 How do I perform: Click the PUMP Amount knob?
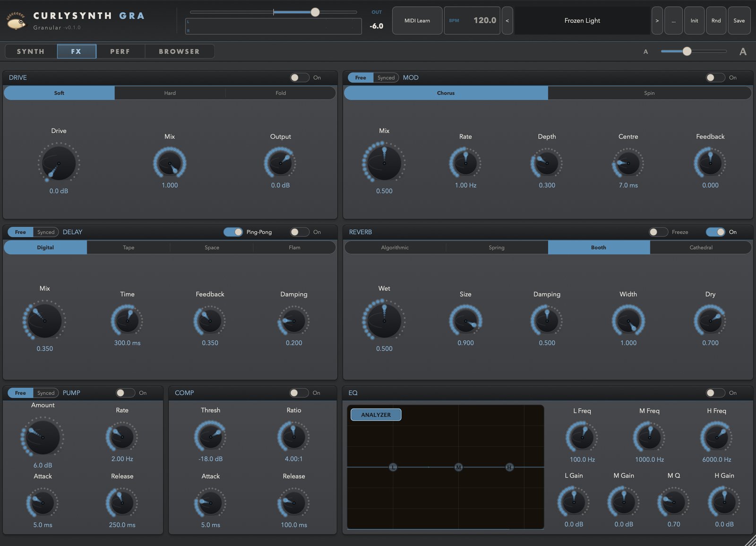[43, 437]
